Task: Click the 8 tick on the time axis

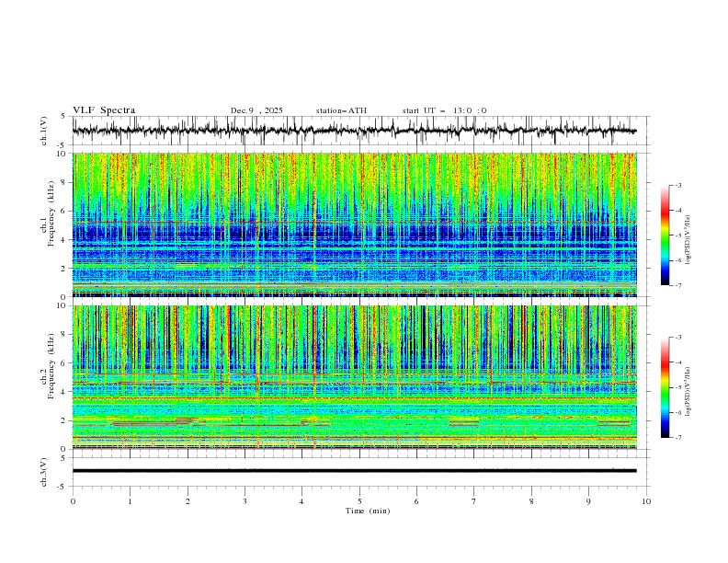Action: (531, 502)
